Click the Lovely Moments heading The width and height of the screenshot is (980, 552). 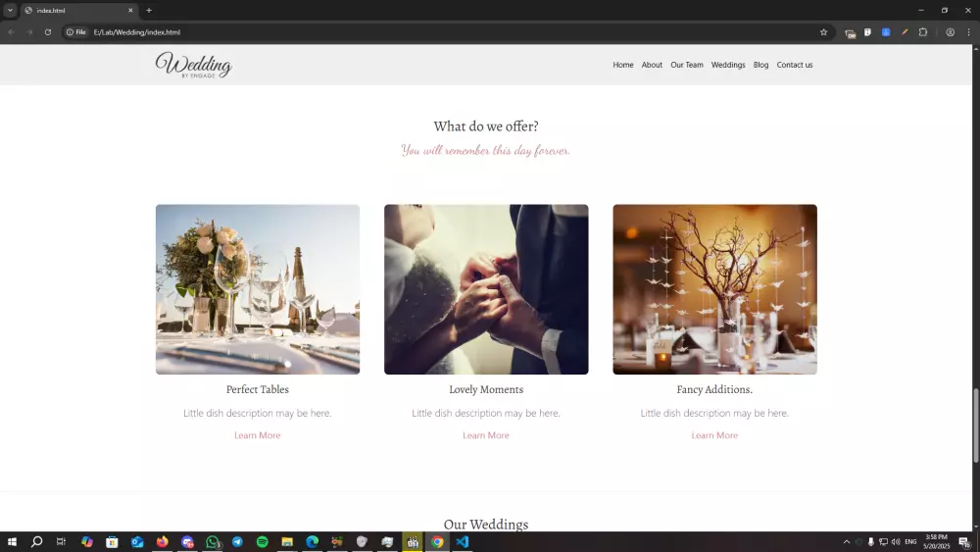[x=486, y=389]
